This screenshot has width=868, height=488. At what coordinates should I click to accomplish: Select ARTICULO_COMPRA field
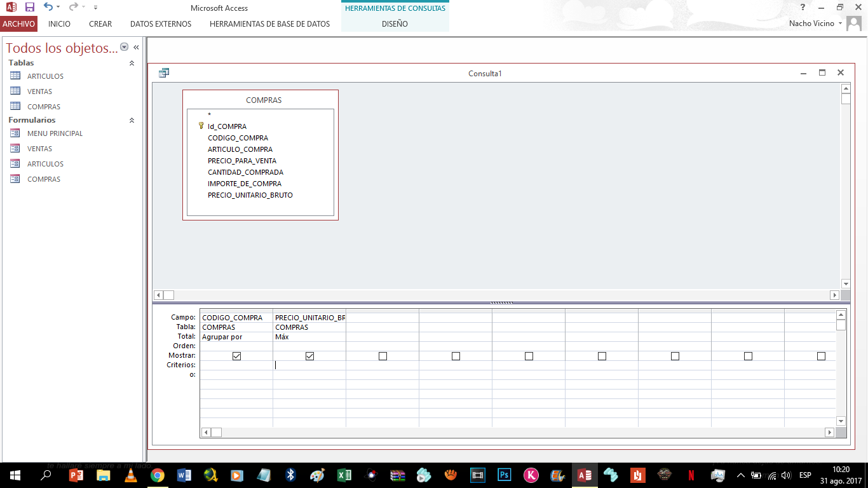tap(240, 149)
